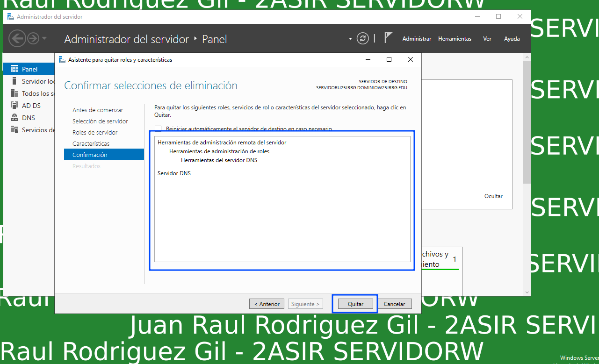Click the refresh icon in Server Manager header

[363, 38]
